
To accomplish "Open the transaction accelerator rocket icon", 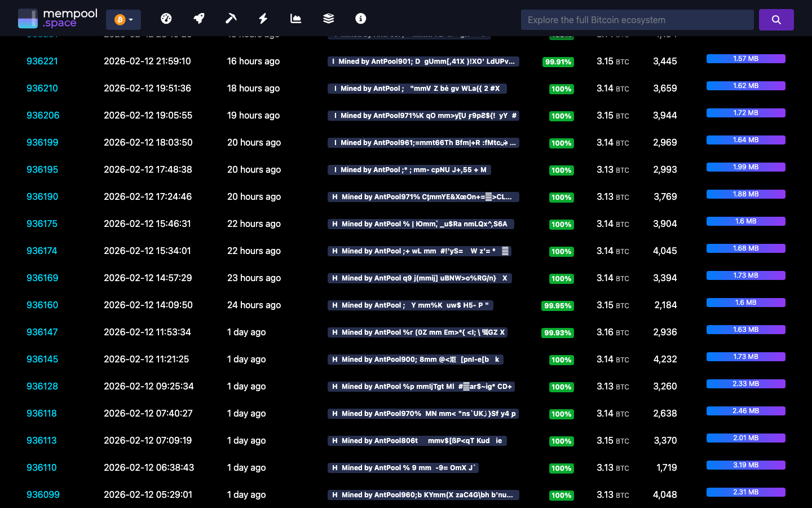I will tap(198, 18).
